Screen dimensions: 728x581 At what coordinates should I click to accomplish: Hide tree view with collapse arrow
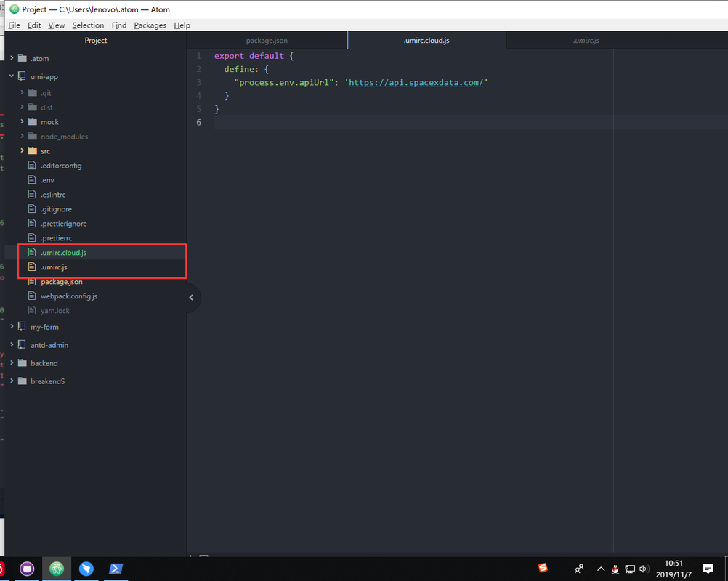pos(191,298)
